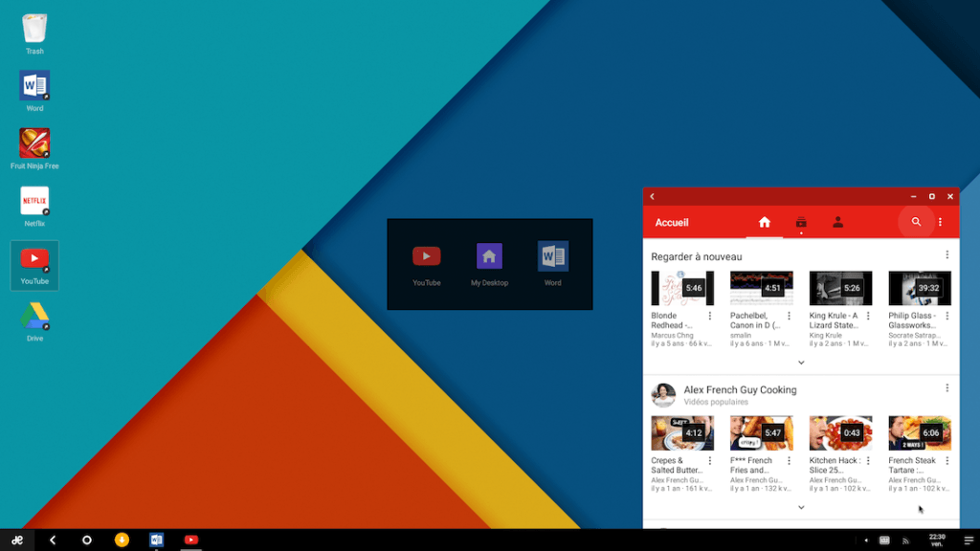The height and width of the screenshot is (551, 980).
Task: Click the Pachelbel, Canon in D title
Action: [755, 320]
